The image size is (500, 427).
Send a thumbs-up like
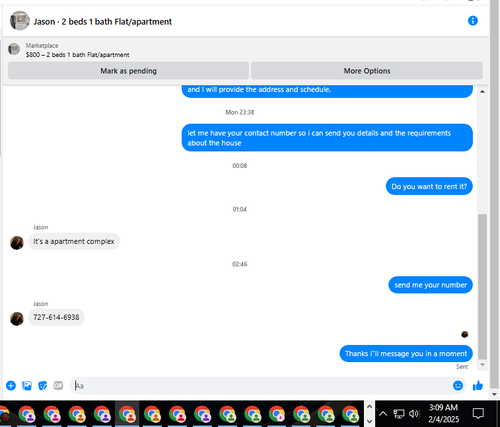click(478, 386)
